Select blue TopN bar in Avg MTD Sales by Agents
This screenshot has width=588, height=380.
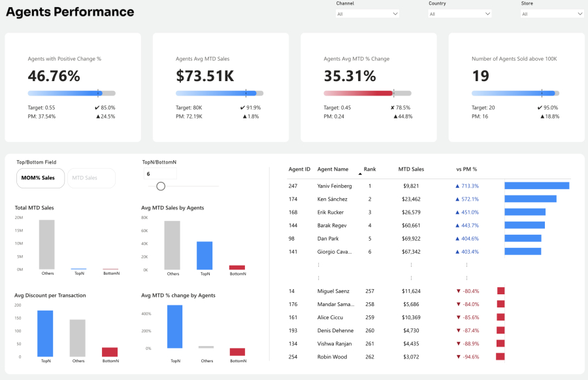pos(204,255)
